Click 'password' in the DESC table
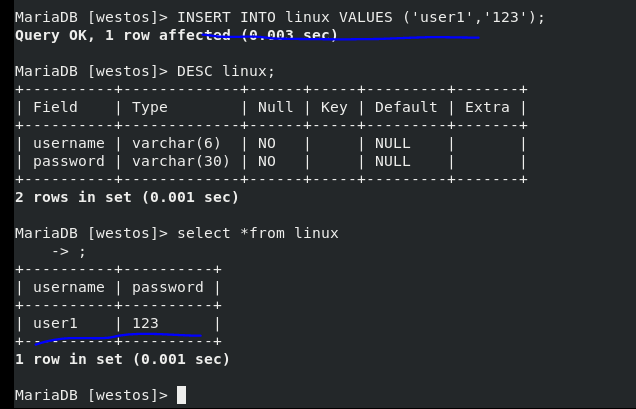This screenshot has height=409, width=636. click(x=69, y=161)
